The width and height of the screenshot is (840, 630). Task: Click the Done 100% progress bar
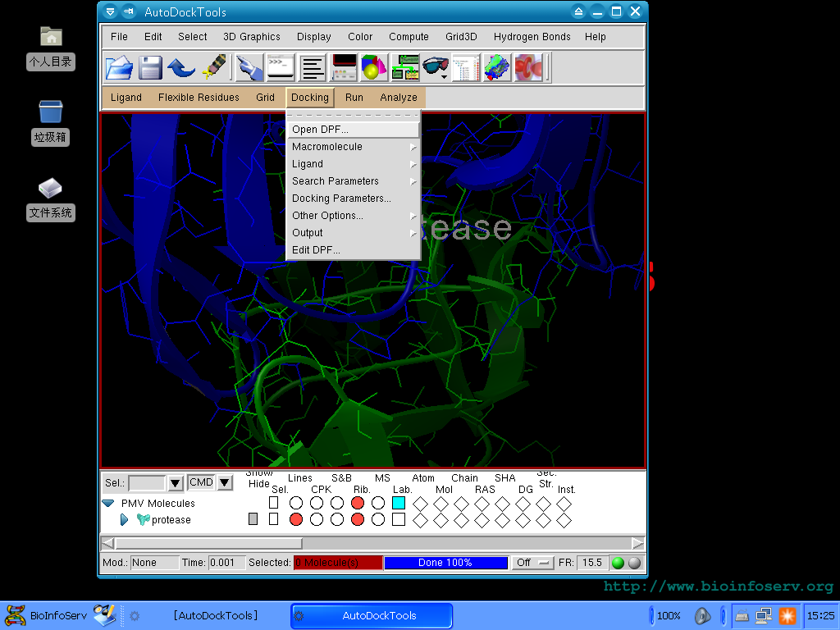click(445, 563)
